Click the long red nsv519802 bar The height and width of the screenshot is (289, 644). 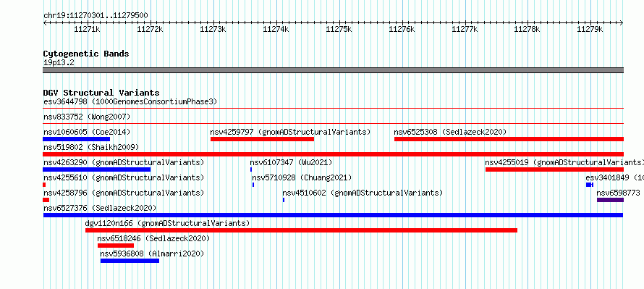pos(334,154)
